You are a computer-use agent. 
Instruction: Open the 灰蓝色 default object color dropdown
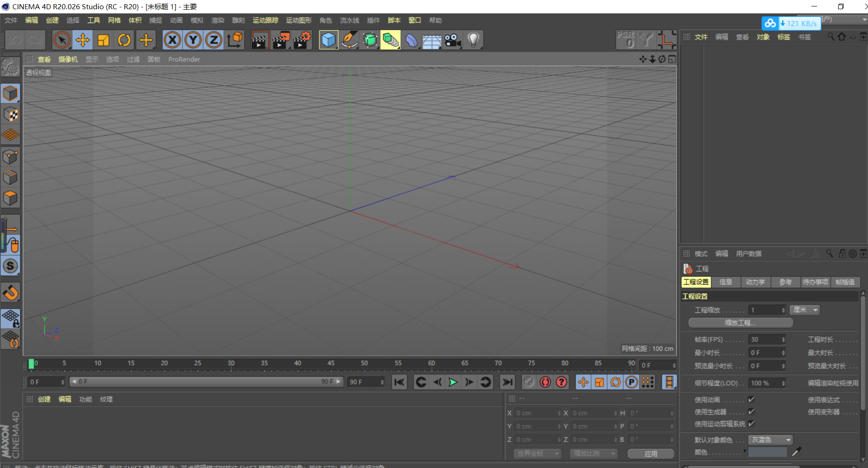(x=770, y=439)
